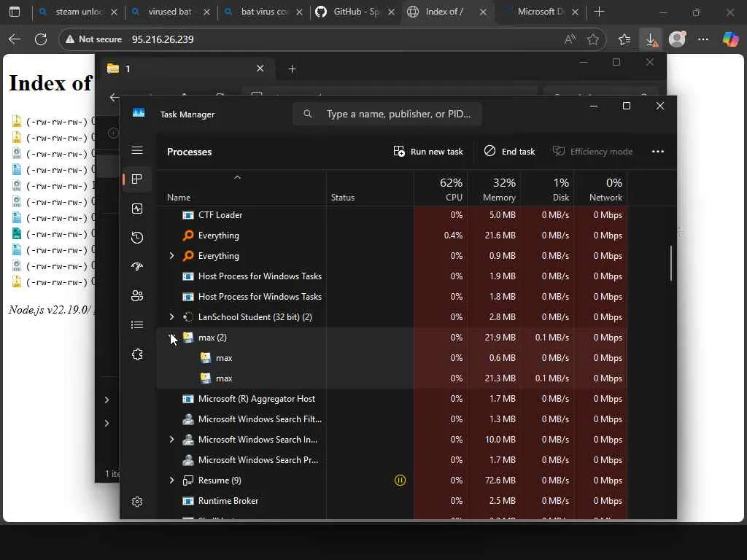Open Copilot icon in browser toolbar
The height and width of the screenshot is (560, 747).
click(x=730, y=39)
